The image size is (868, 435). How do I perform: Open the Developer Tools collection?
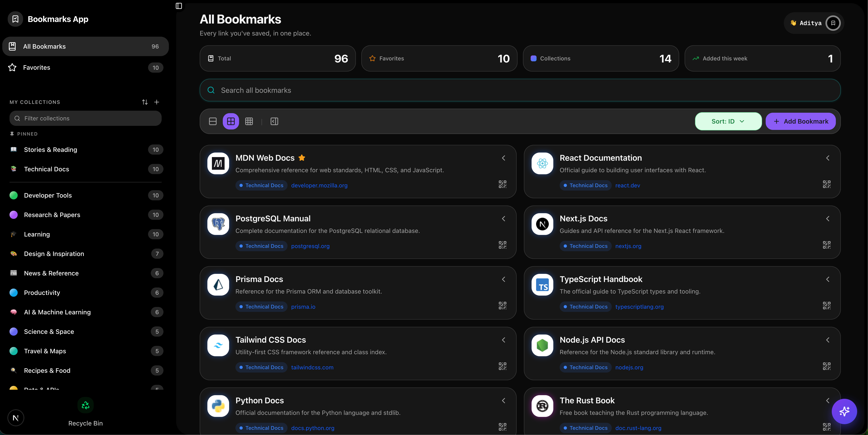[x=85, y=195]
